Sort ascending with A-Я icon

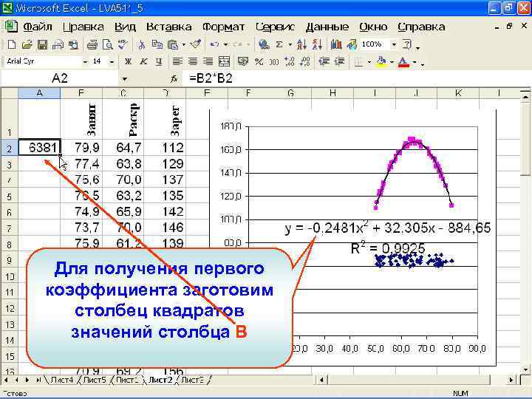[x=301, y=44]
